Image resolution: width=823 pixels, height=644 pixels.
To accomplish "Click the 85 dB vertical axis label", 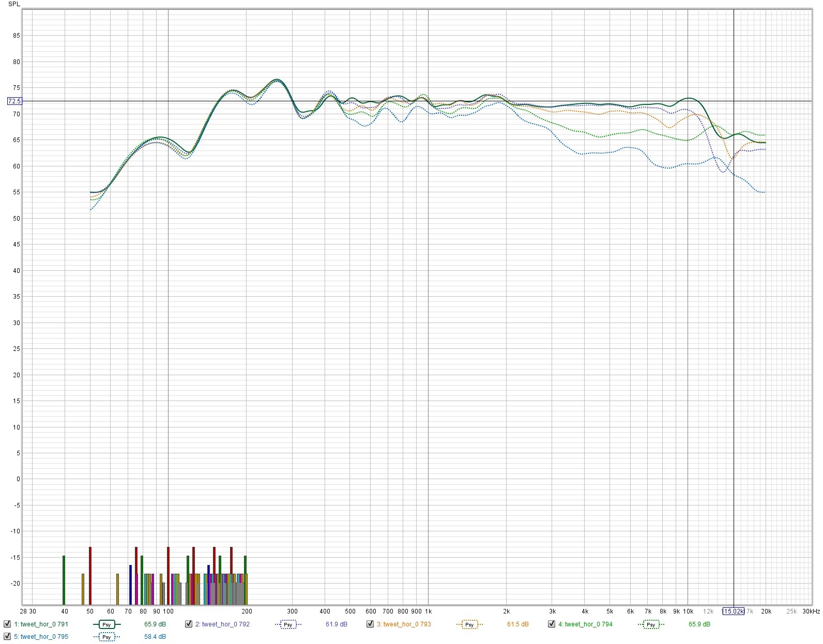I will pos(17,36).
